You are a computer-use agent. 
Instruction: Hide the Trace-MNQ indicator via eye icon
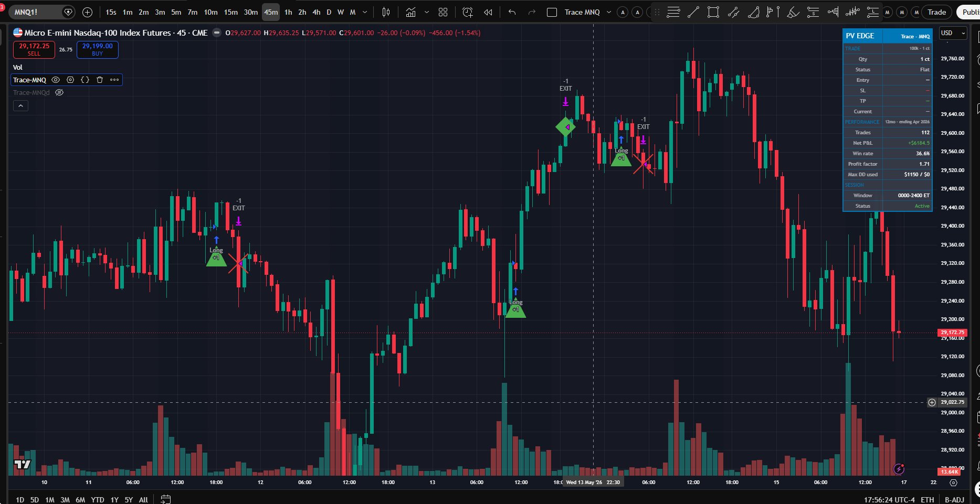pos(56,80)
